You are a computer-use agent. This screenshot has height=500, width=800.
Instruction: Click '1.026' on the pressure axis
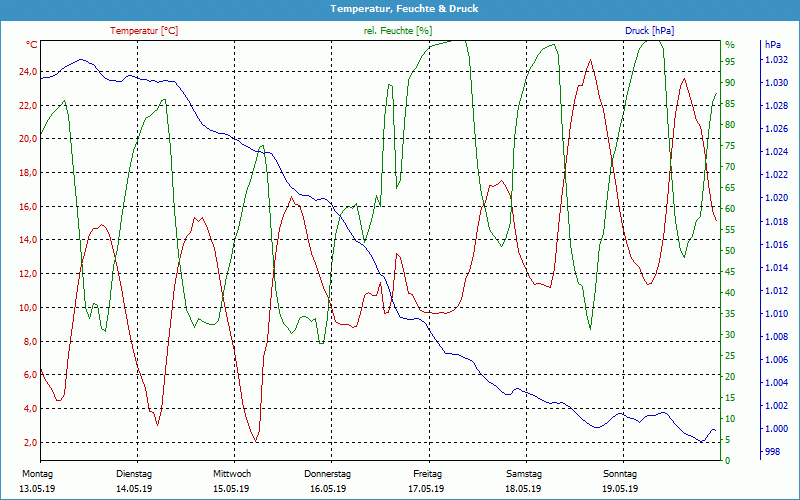click(x=776, y=129)
